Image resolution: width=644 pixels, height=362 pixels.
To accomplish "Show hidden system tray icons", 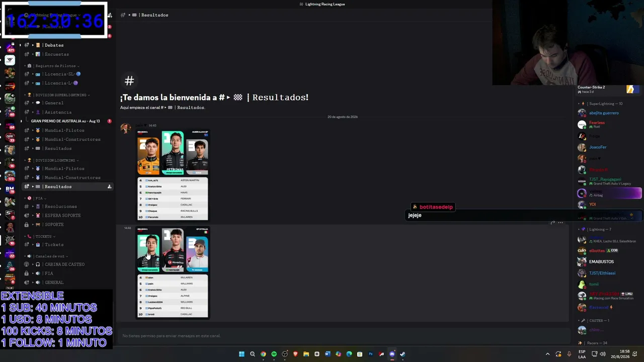I will pos(548,354).
